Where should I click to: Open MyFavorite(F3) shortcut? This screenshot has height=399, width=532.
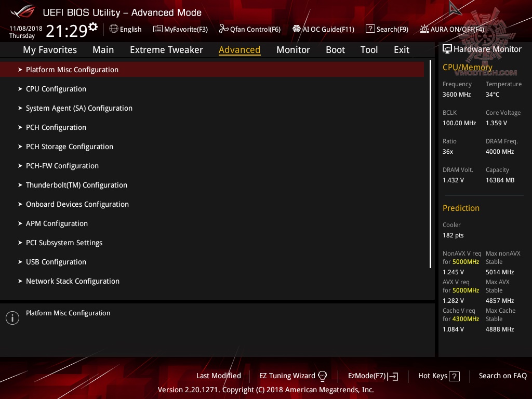[x=186, y=30]
